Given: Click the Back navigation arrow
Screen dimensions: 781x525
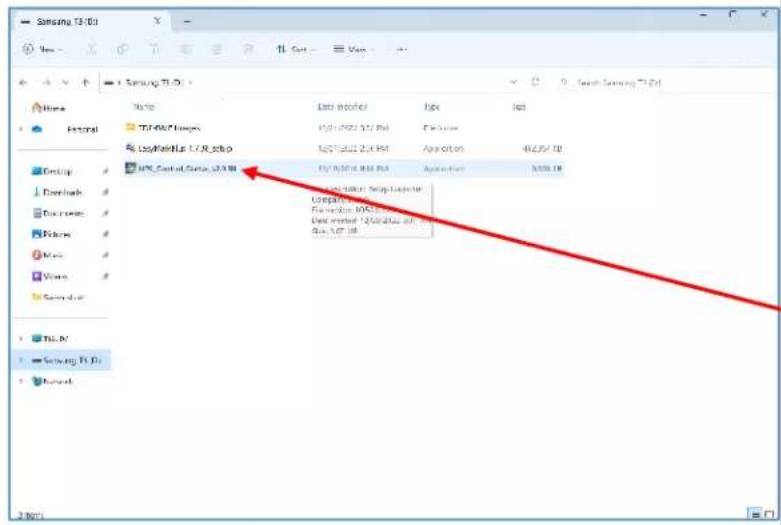Looking at the screenshot, I should 23,83.
